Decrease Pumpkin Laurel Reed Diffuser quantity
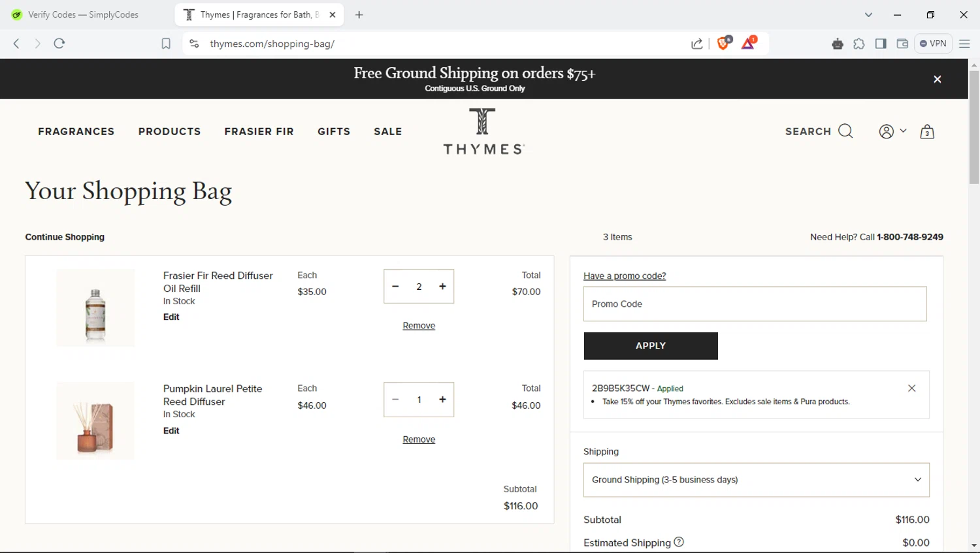The image size is (980, 553). click(395, 400)
